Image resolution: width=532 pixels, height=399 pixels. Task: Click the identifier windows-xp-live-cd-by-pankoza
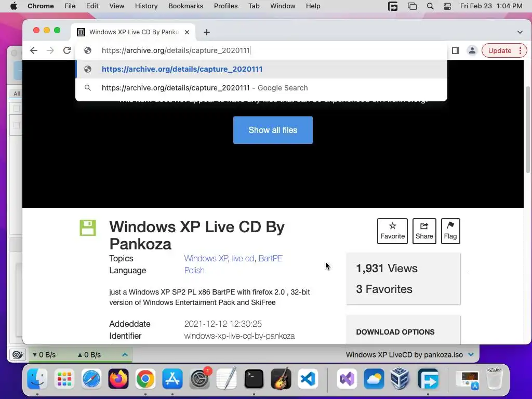coord(239,336)
